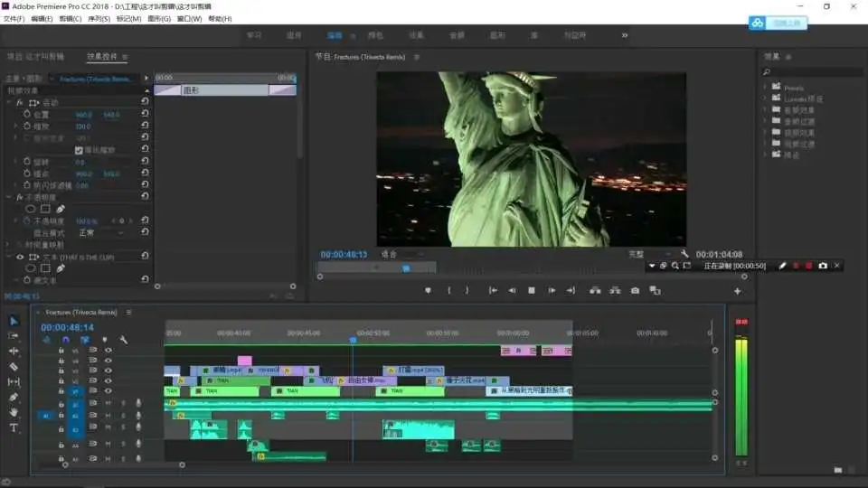Click the Track Select Forward tool
The width and height of the screenshot is (868, 488).
pos(14,335)
